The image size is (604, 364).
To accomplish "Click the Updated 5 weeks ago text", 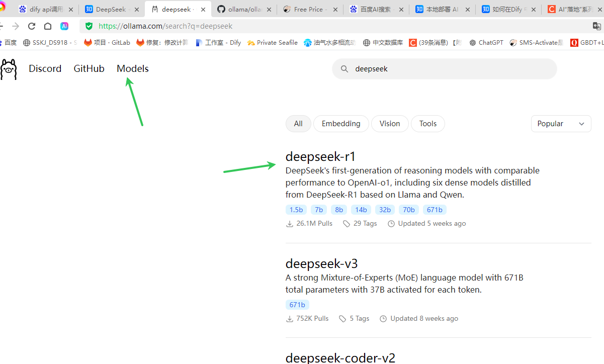I will [x=432, y=224].
